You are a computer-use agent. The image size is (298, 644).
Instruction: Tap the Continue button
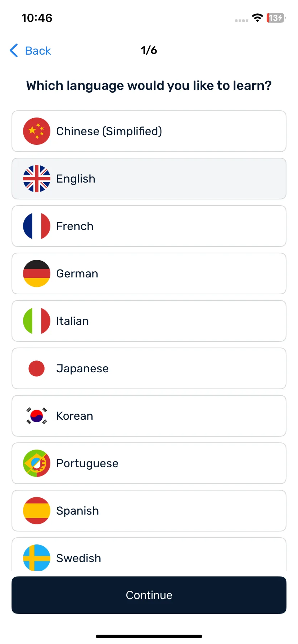(149, 595)
